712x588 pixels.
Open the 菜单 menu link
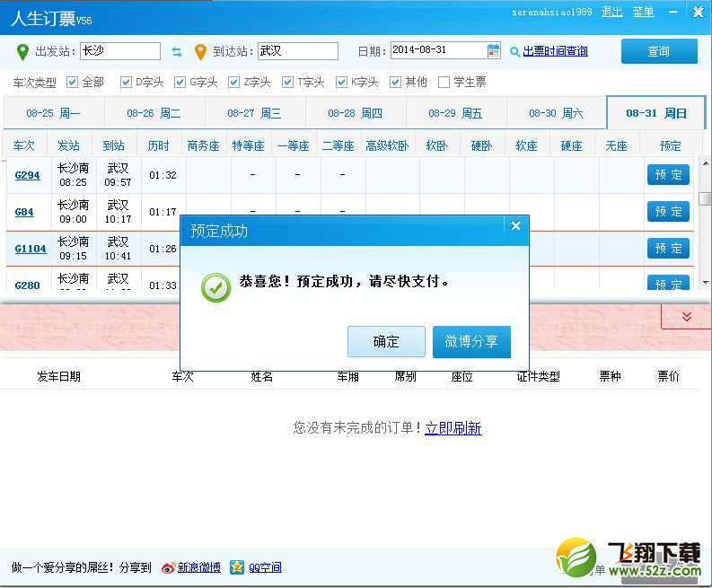(644, 12)
